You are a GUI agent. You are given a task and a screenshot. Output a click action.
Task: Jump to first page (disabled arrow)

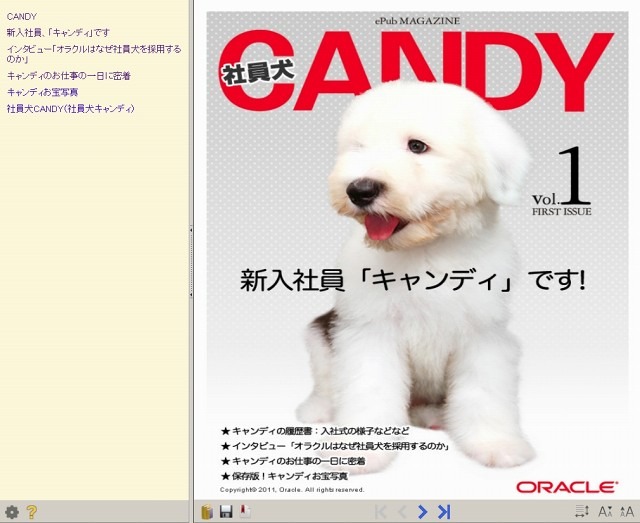point(380,512)
